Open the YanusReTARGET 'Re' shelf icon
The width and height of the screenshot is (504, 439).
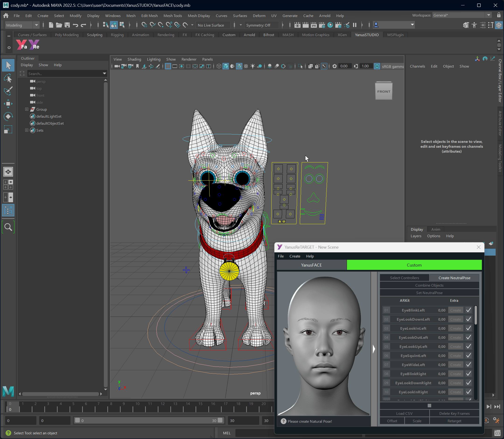coord(34,45)
